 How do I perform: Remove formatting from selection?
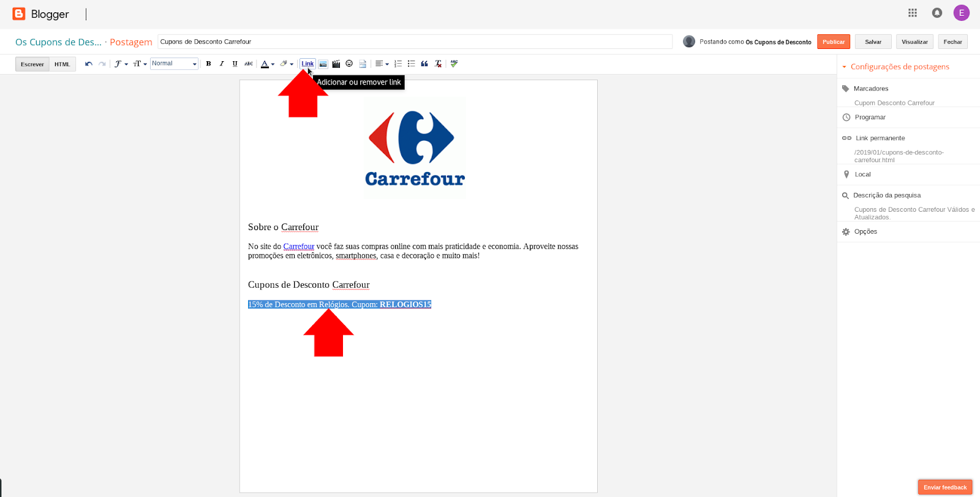[438, 64]
